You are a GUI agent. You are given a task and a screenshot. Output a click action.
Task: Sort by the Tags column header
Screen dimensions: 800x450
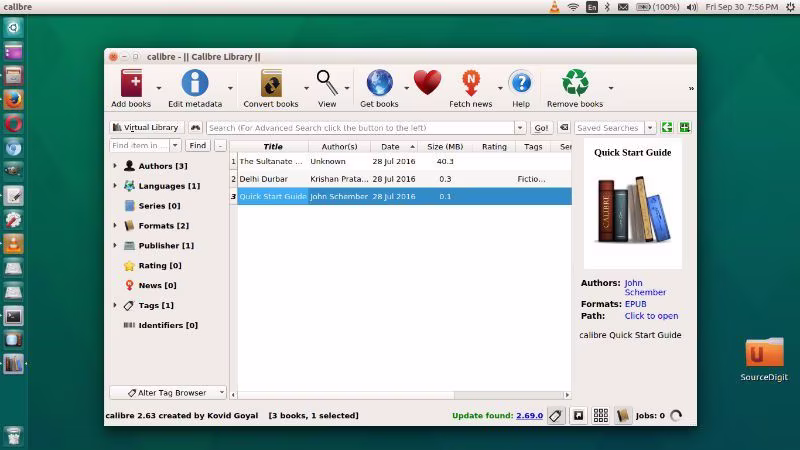click(533, 146)
